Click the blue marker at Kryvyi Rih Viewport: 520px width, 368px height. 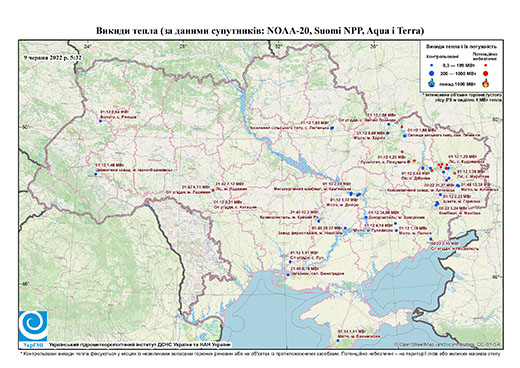318,221
